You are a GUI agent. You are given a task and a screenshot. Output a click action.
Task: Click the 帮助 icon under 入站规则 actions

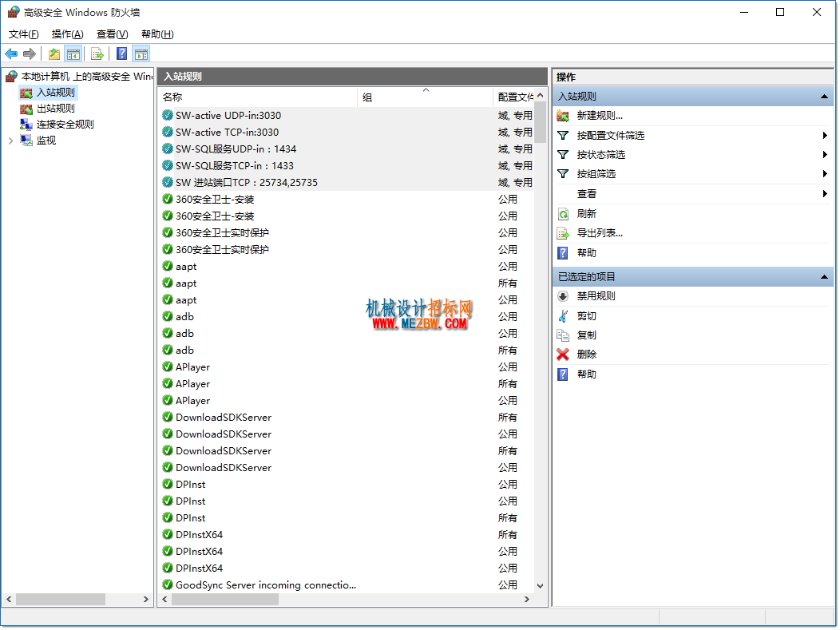[562, 253]
